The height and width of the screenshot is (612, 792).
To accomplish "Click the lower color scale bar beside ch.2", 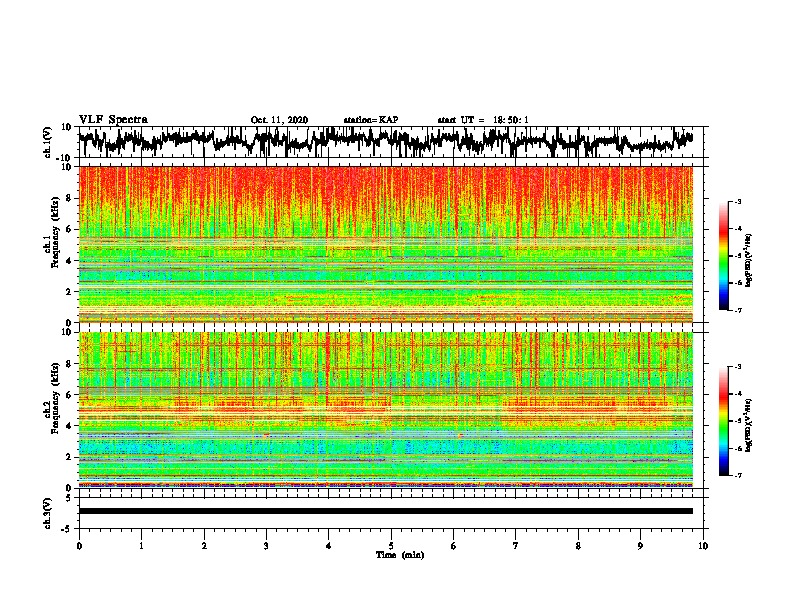I will tap(723, 421).
